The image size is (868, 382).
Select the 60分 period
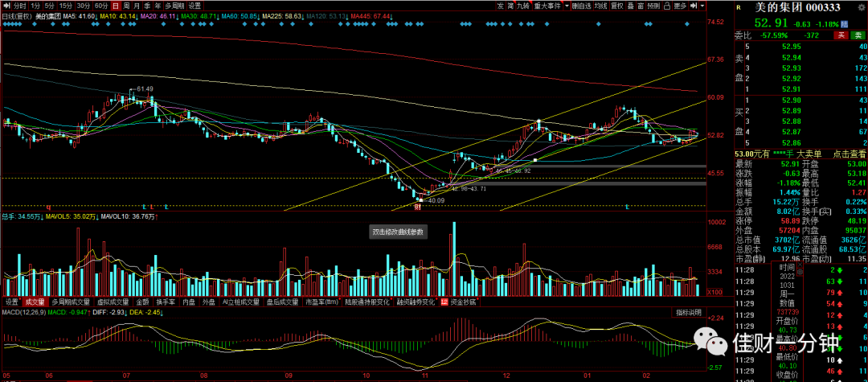(102, 6)
